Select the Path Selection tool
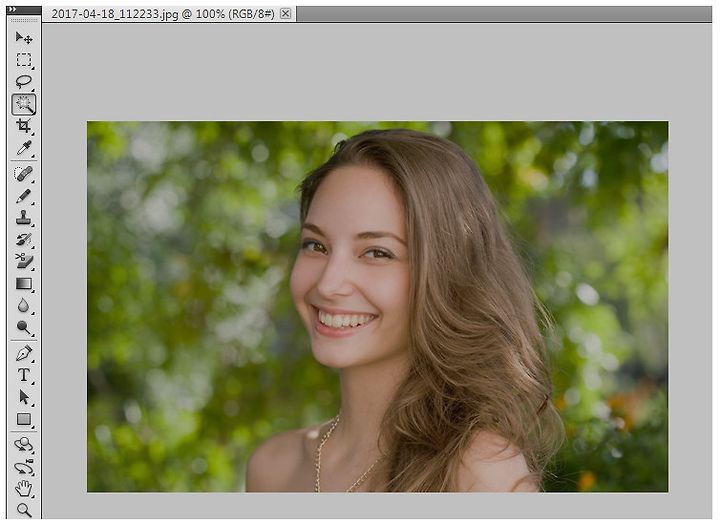Screen dimensions: 720x524 [23, 397]
